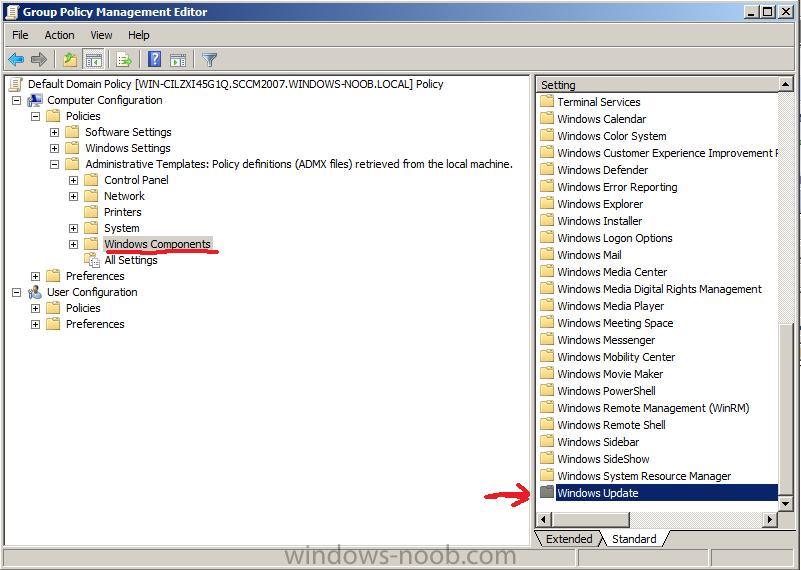
Task: Select Windows Remote Management (WinRM) entry
Action: 653,408
